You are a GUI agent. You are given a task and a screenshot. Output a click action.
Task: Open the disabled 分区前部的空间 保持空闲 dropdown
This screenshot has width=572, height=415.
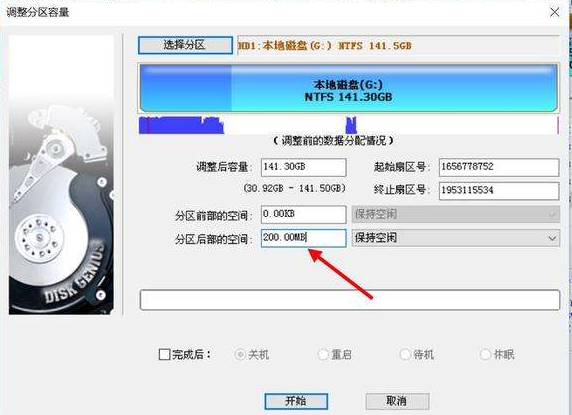[456, 214]
